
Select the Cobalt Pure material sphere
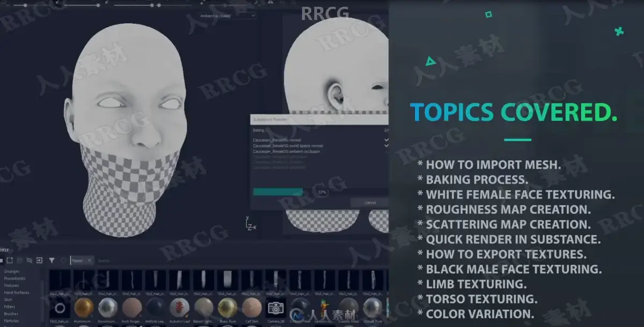click(374, 308)
